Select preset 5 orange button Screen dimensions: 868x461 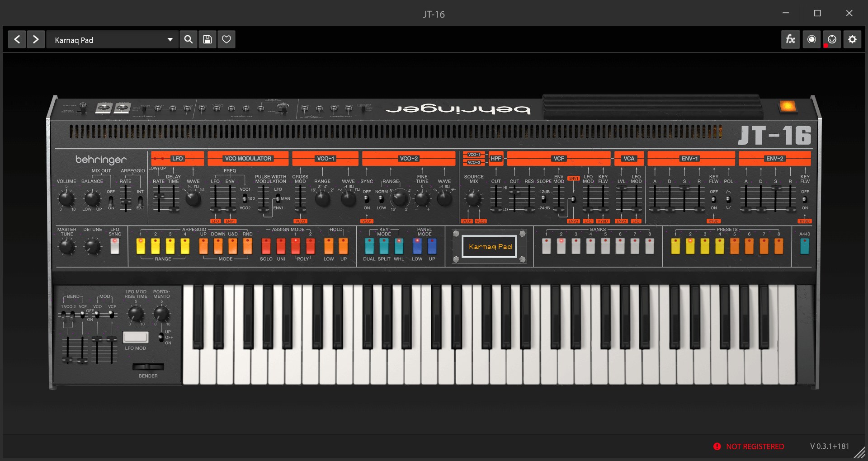coord(735,246)
